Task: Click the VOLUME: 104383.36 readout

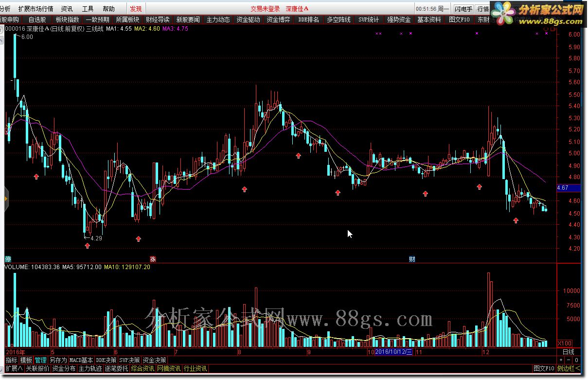Action: click(32, 267)
